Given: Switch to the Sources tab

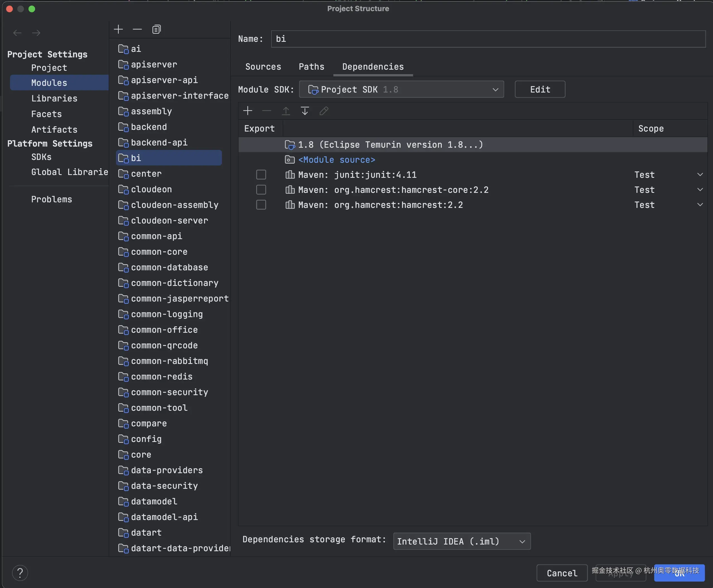Looking at the screenshot, I should [263, 66].
